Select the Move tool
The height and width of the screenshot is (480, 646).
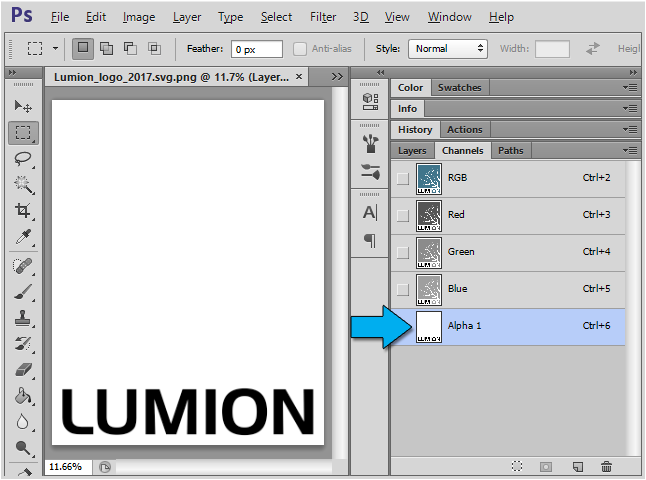(x=22, y=106)
